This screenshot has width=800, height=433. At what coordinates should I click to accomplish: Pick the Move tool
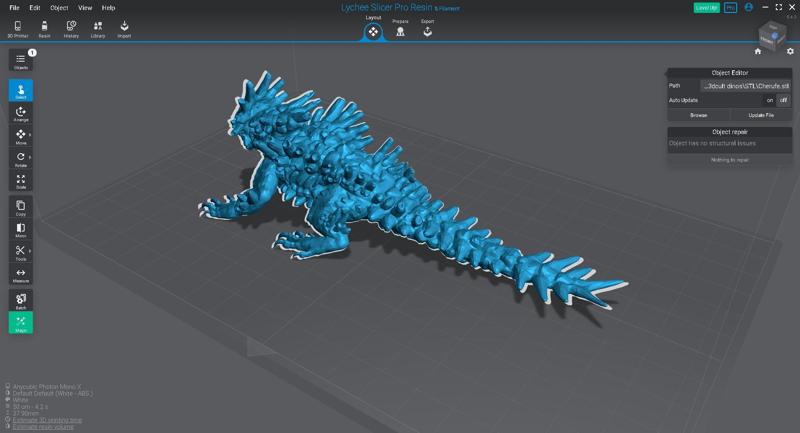[x=21, y=136]
